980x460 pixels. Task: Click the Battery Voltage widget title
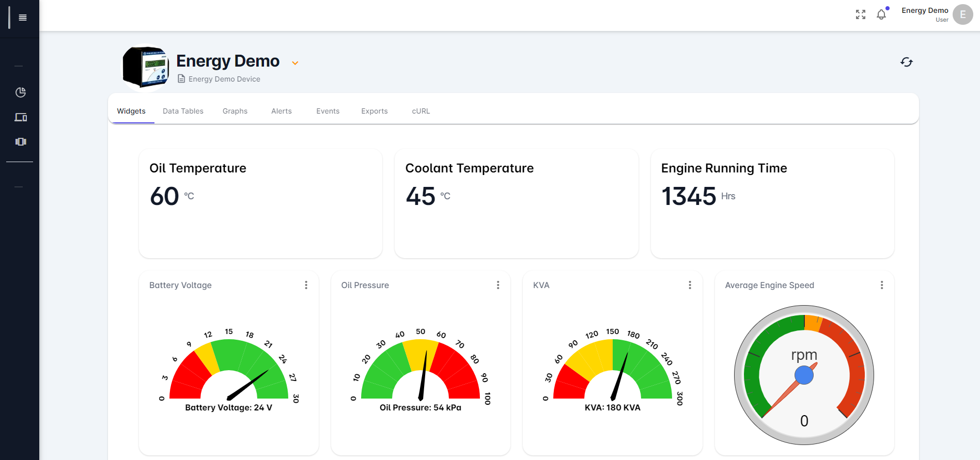point(180,285)
